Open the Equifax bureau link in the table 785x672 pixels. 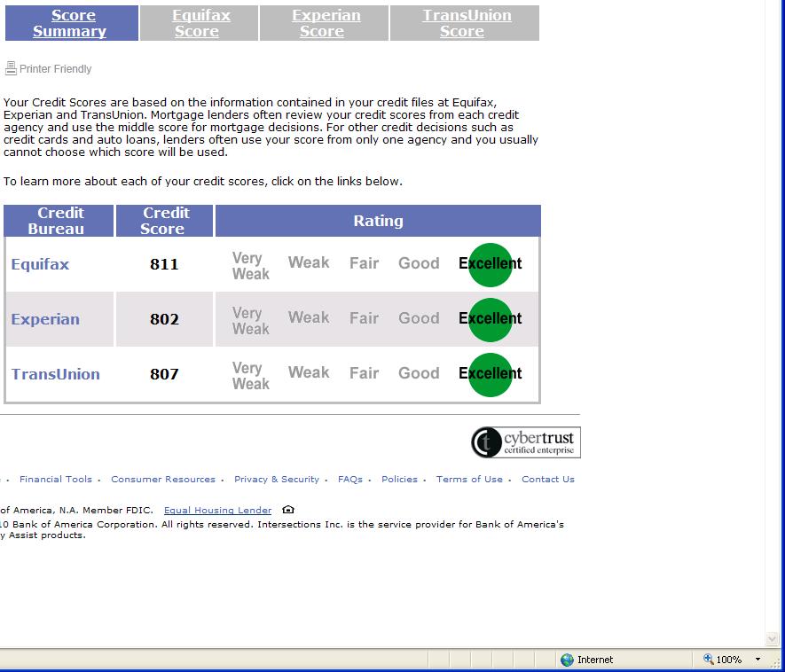tap(40, 263)
